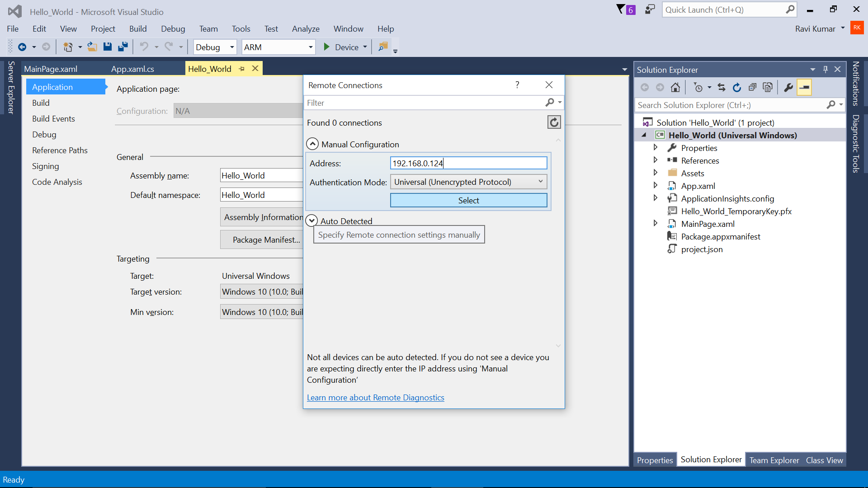868x488 pixels.
Task: Refresh the remote connections list
Action: tap(554, 122)
